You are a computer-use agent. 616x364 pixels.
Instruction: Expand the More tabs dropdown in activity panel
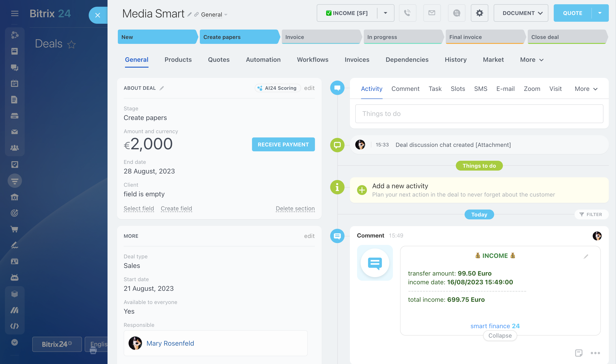[x=586, y=89]
